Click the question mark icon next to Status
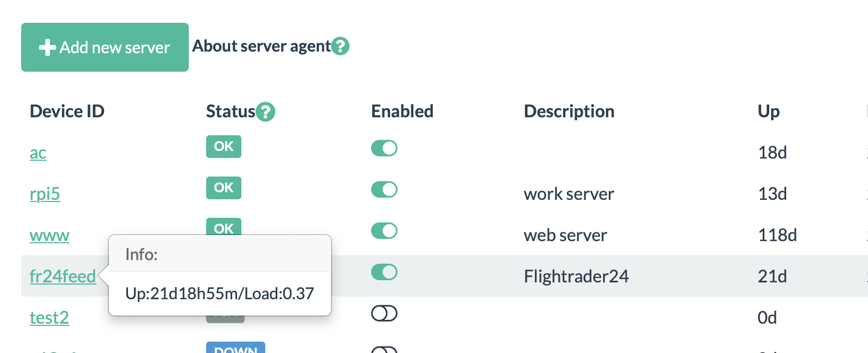The height and width of the screenshot is (353, 868). 265,112
